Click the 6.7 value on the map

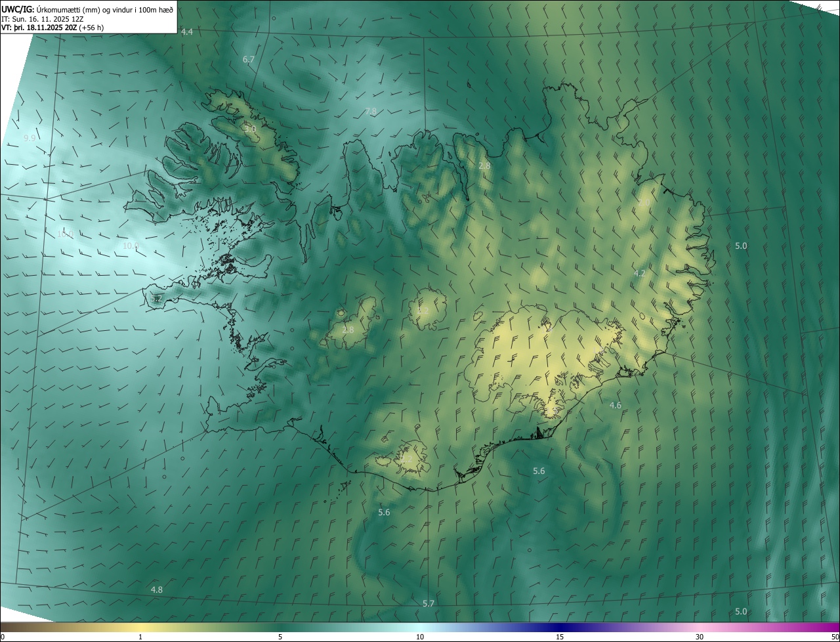pyautogui.click(x=249, y=60)
